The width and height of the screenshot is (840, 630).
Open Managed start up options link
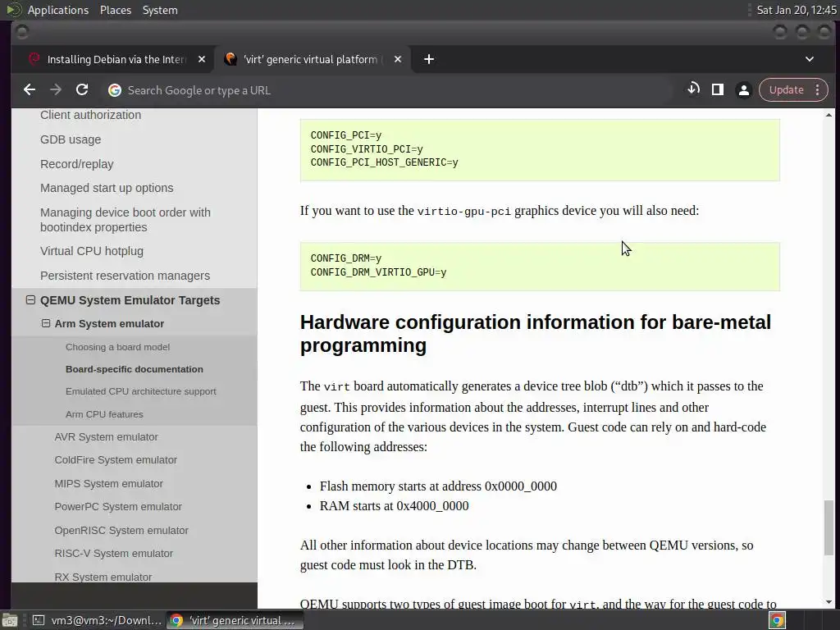pyautogui.click(x=107, y=188)
